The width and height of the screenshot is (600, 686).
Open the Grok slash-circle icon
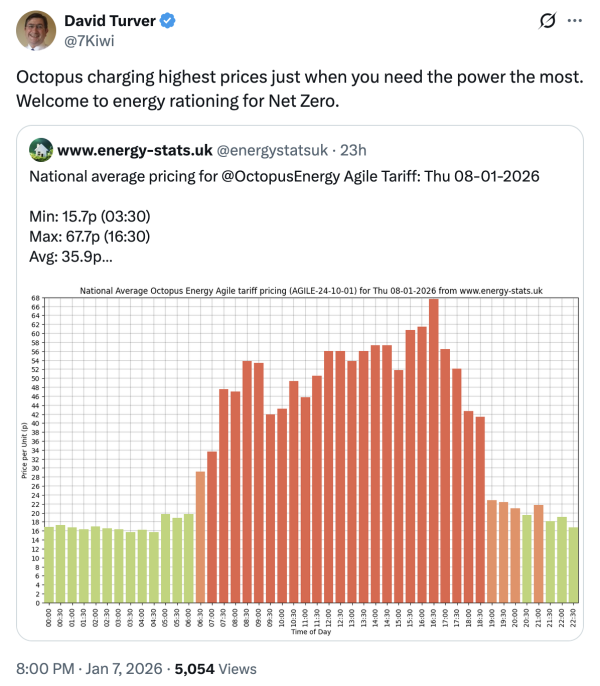[547, 21]
